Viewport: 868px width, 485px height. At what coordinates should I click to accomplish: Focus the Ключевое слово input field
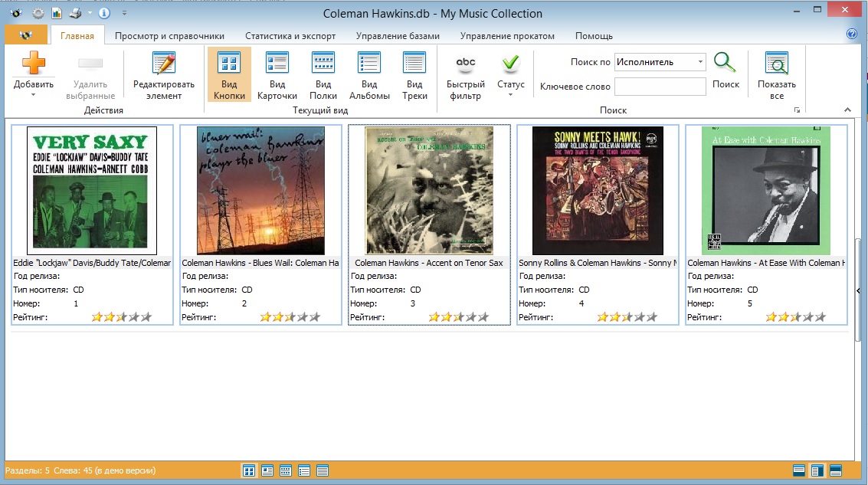(660, 87)
